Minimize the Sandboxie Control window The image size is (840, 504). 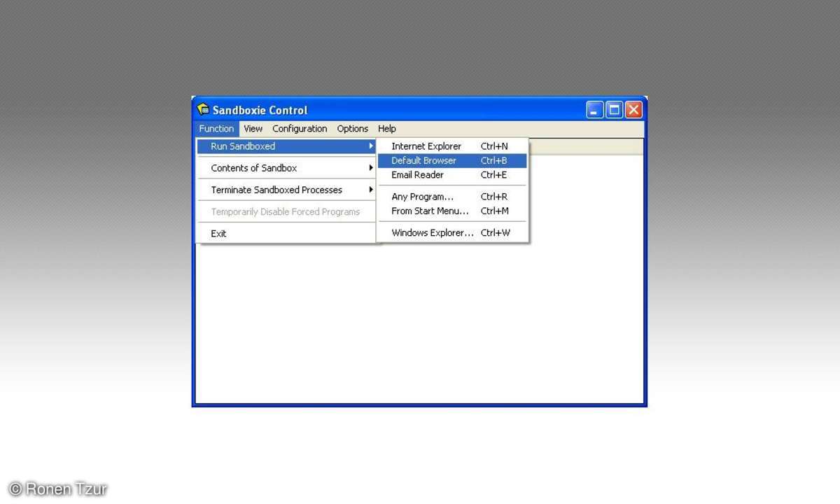tap(595, 110)
